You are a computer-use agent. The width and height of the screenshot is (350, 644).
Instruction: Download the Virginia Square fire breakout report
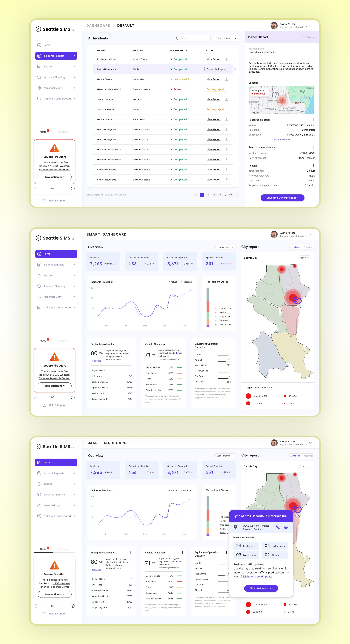[x=226, y=59]
